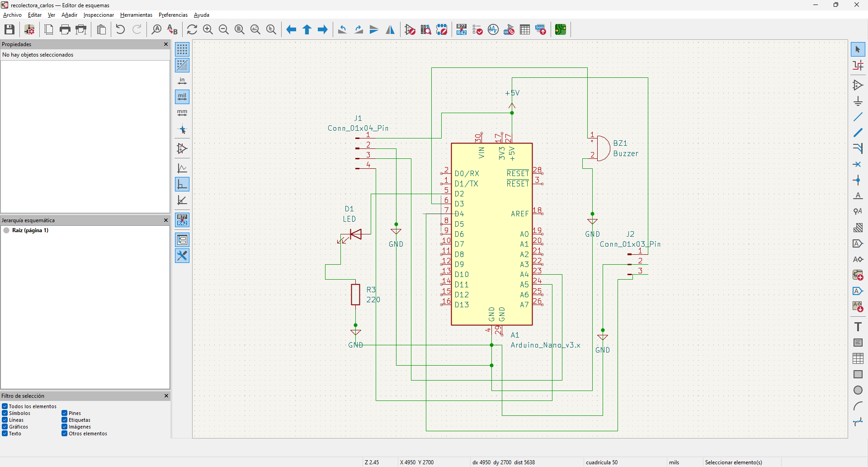
Task: Switch units to mils
Action: tap(182, 96)
